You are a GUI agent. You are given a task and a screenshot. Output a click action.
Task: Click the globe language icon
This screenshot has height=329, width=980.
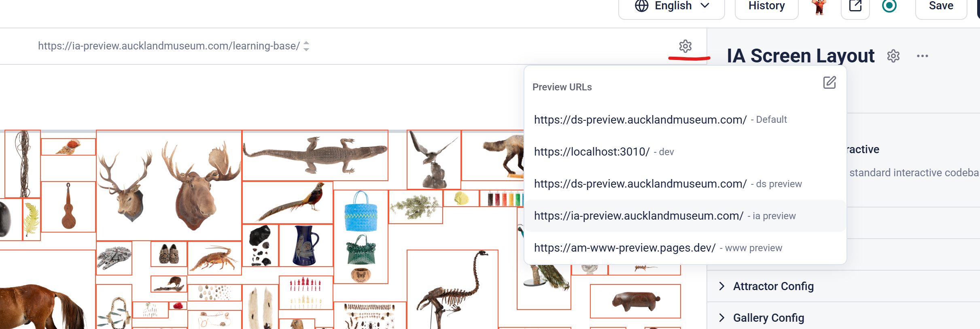click(x=642, y=6)
